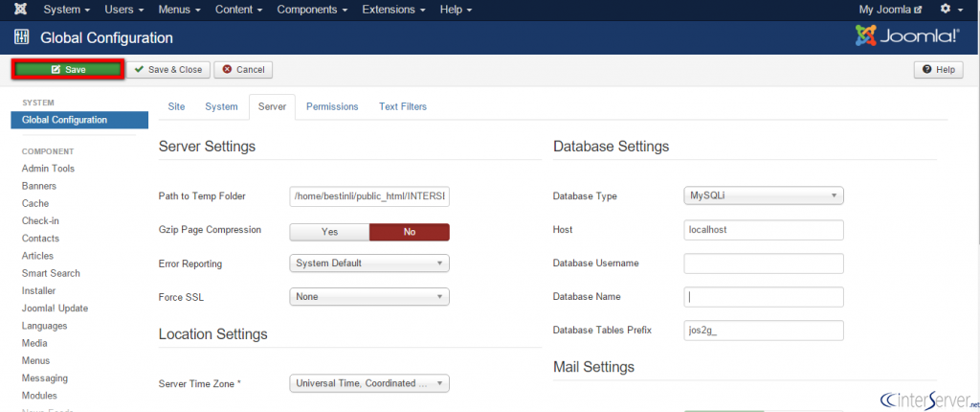Set Gzip Page Compression to No
This screenshot has height=412, width=980.
pyautogui.click(x=410, y=232)
